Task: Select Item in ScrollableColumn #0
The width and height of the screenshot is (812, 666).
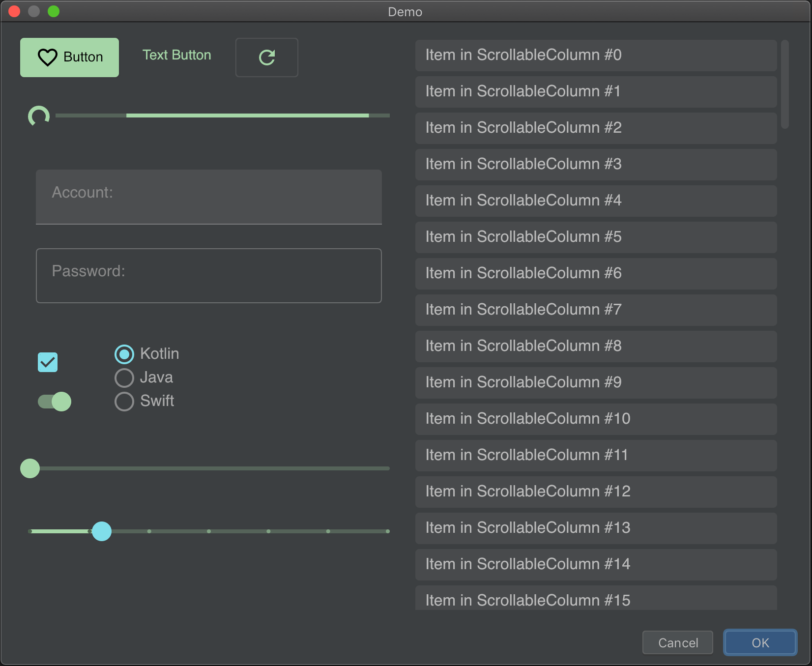Action: click(596, 55)
